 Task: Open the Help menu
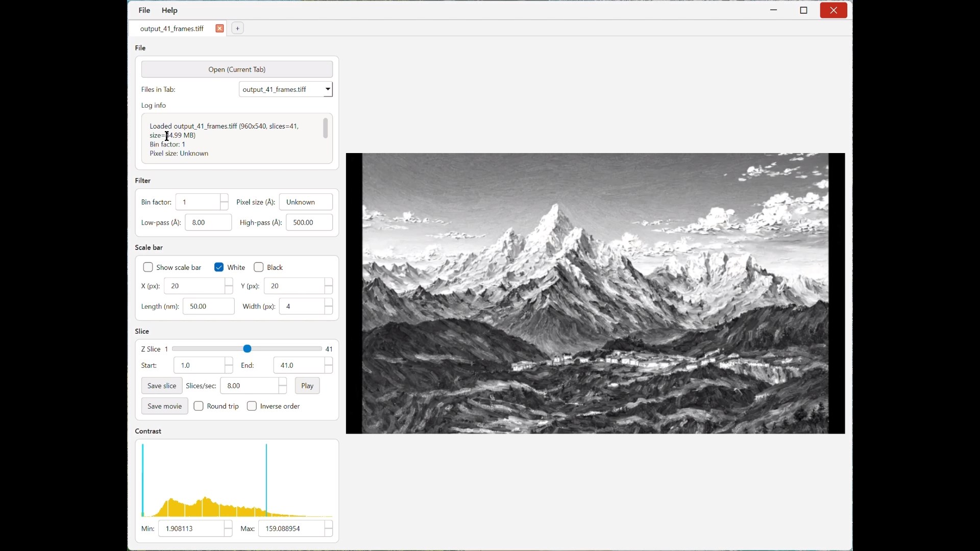pyautogui.click(x=169, y=10)
